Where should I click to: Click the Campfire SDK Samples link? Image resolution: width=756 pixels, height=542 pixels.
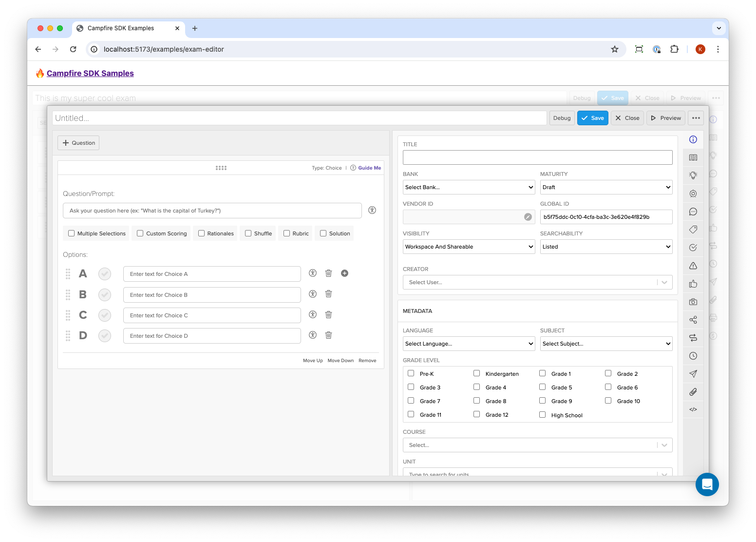tap(90, 73)
